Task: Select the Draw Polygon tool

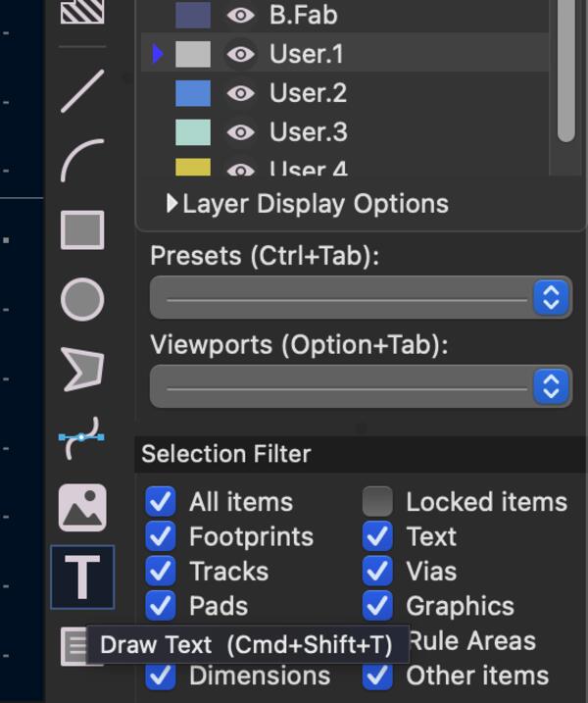Action: pos(82,369)
